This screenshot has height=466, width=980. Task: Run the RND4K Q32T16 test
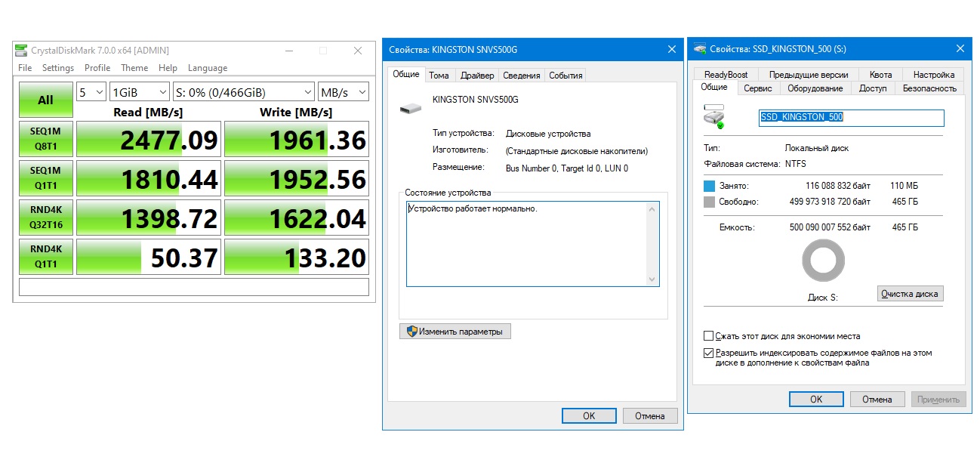click(x=46, y=218)
